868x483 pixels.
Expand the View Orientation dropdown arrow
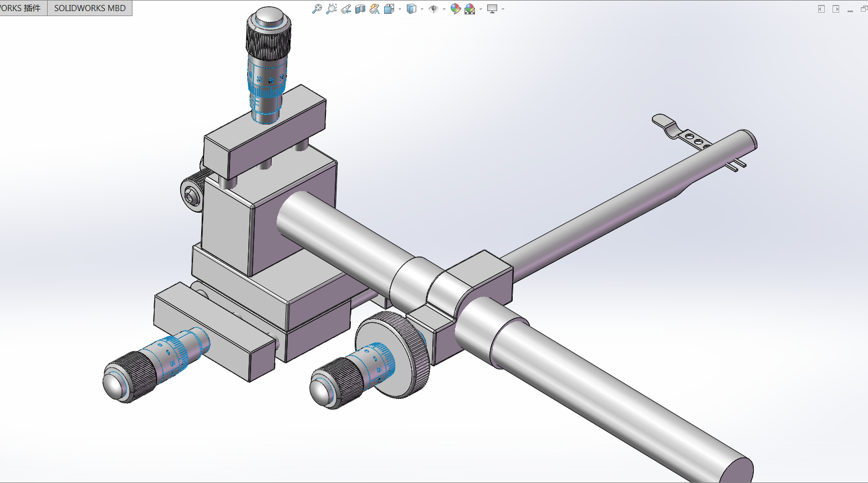[x=400, y=9]
